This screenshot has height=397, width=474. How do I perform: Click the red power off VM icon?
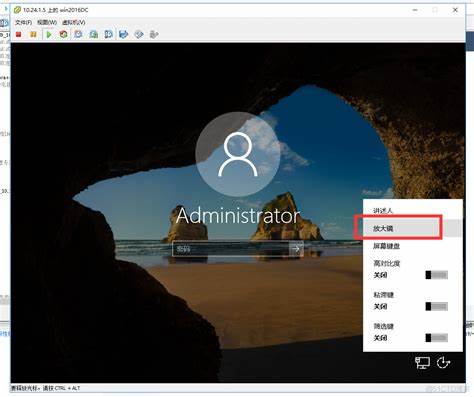coord(19,34)
